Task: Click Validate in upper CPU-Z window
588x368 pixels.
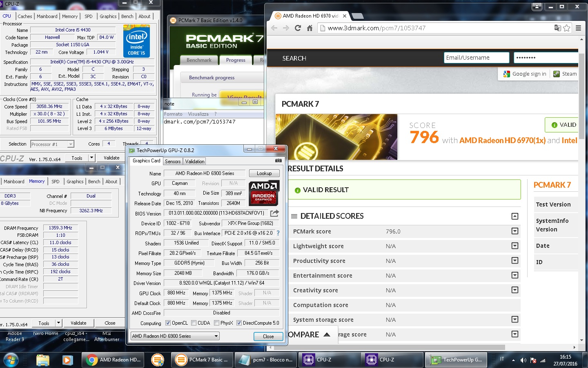Action: click(x=111, y=158)
